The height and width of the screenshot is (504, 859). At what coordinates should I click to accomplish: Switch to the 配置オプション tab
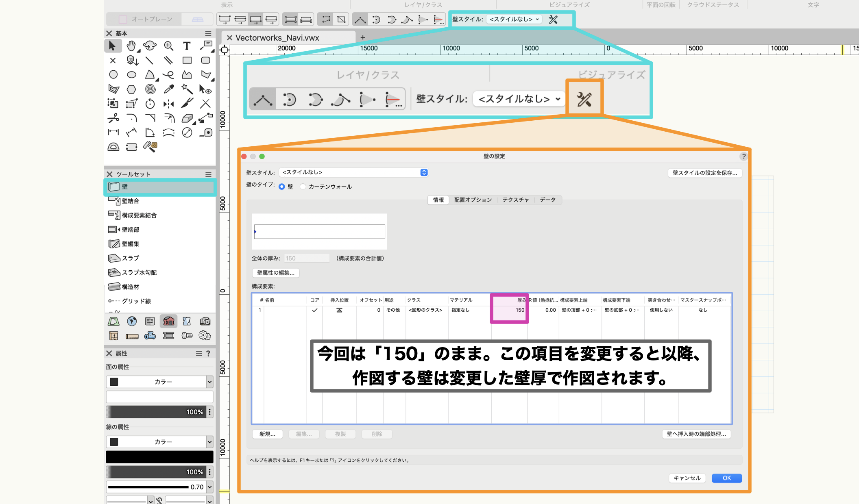[x=473, y=200]
